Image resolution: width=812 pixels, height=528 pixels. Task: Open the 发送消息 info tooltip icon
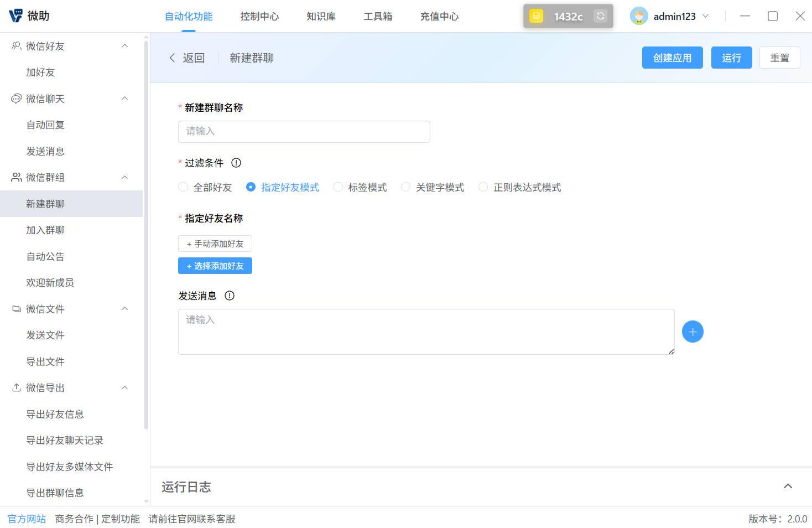pos(230,296)
